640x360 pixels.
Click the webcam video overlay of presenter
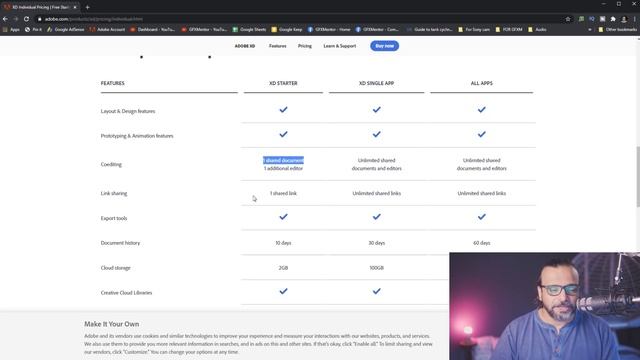click(544, 306)
